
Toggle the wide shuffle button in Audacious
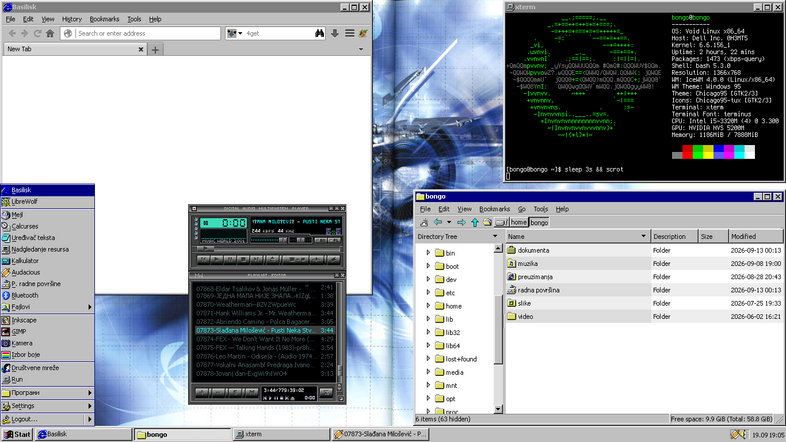pyautogui.click(x=295, y=260)
